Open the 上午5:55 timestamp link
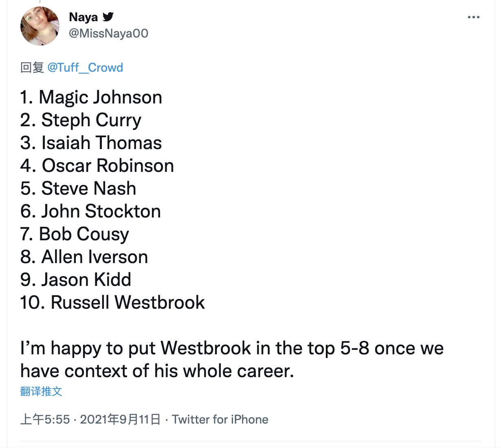 (x=45, y=419)
